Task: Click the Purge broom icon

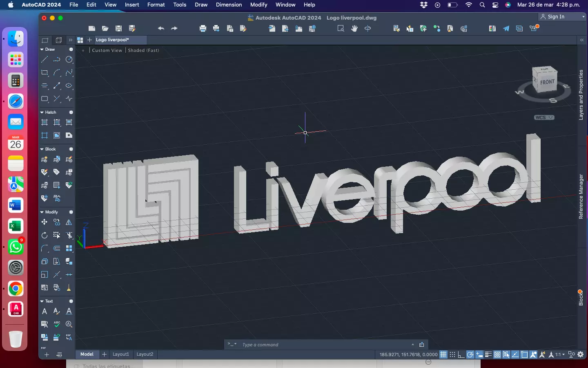Action: pyautogui.click(x=69, y=287)
